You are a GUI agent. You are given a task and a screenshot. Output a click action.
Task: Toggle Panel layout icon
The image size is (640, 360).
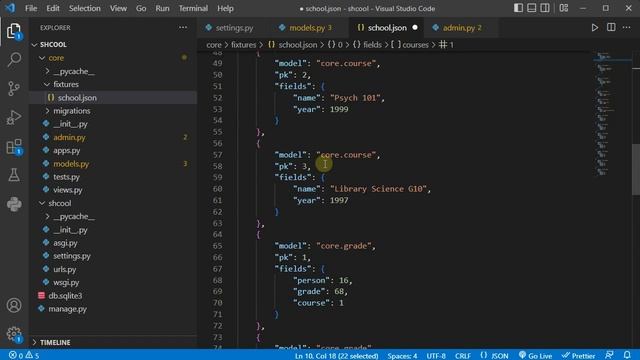(x=531, y=8)
